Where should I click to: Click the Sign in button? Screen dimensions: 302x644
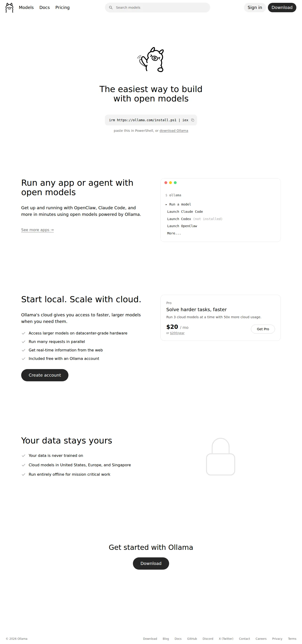pyautogui.click(x=254, y=8)
